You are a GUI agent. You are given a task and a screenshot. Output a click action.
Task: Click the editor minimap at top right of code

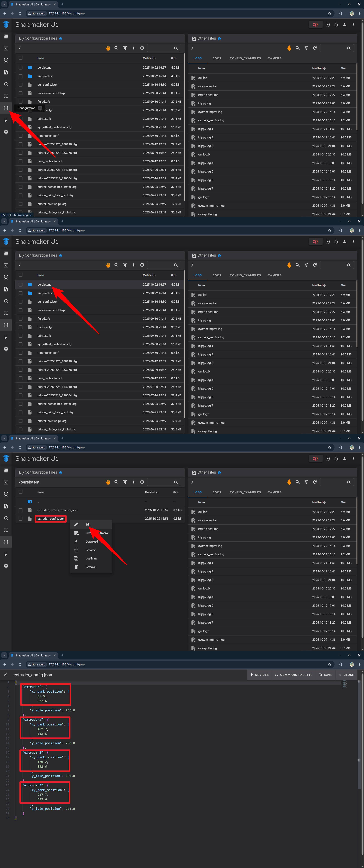point(344,684)
